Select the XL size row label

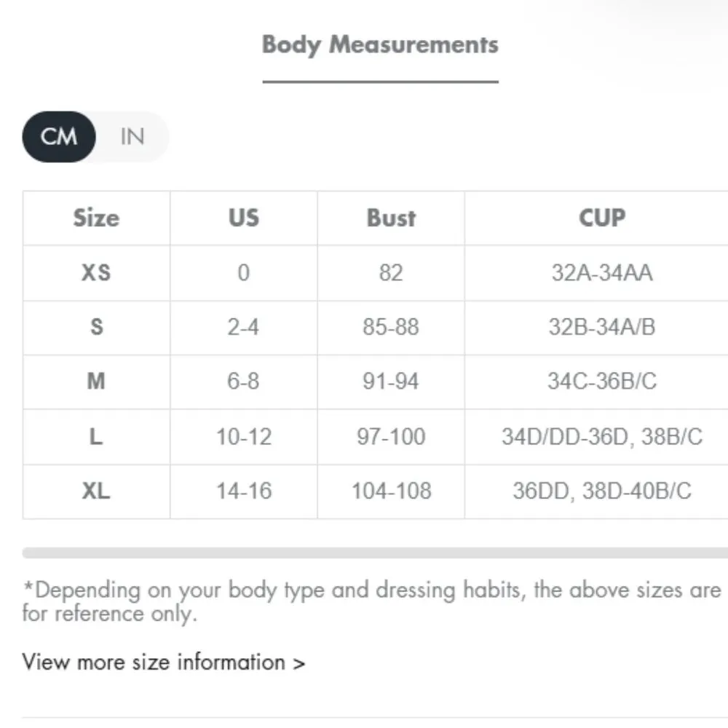point(96,491)
